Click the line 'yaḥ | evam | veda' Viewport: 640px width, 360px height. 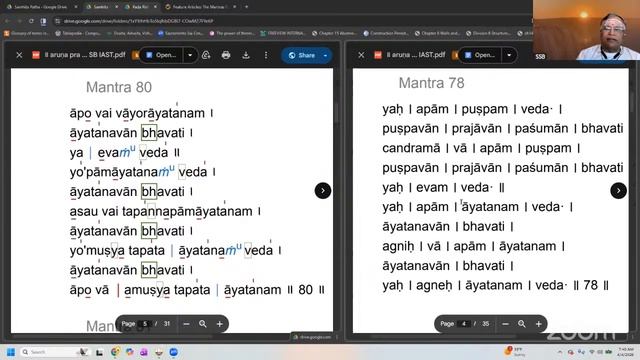tap(443, 187)
